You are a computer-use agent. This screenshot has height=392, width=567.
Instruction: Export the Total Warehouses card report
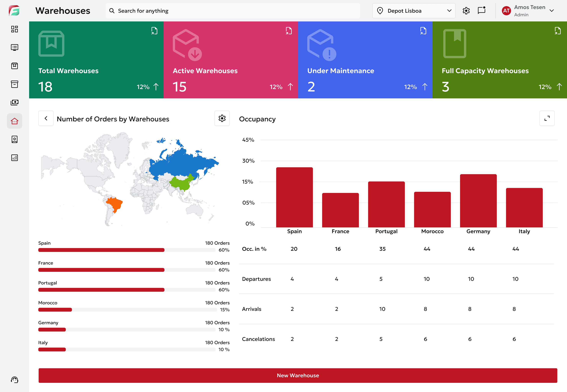coord(154,31)
